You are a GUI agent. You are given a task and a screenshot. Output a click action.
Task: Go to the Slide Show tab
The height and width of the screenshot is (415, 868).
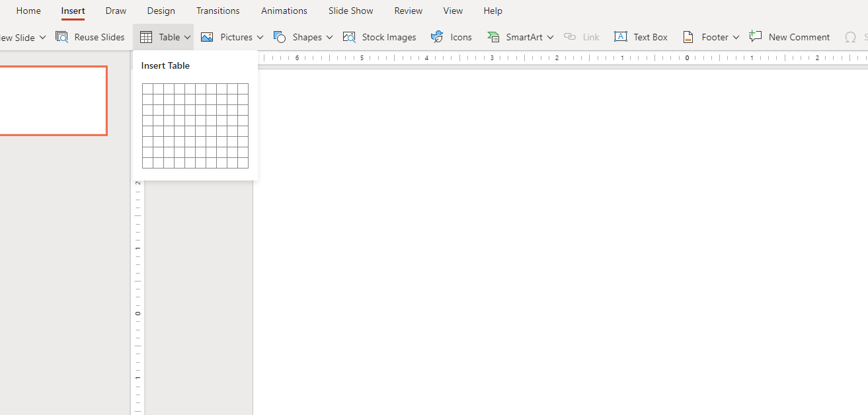[350, 11]
